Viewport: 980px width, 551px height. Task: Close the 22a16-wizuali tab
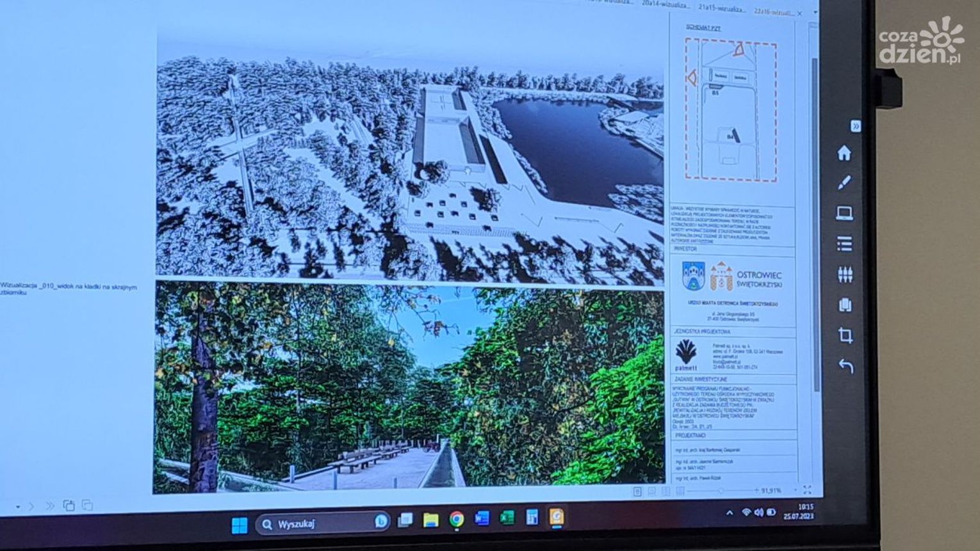pyautogui.click(x=799, y=13)
